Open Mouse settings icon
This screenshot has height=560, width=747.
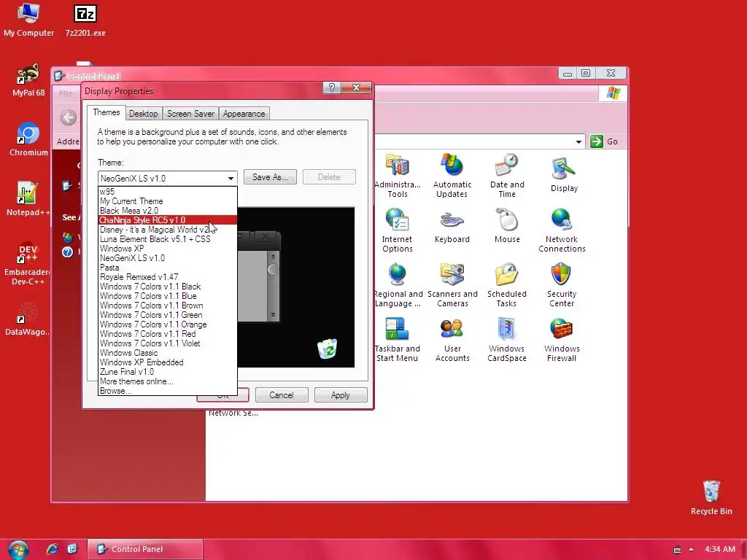(x=507, y=226)
